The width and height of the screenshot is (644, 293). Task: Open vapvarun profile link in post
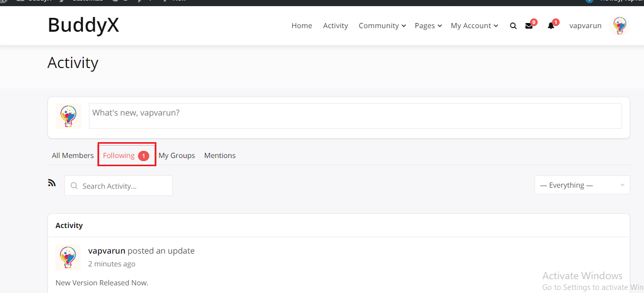tap(107, 251)
